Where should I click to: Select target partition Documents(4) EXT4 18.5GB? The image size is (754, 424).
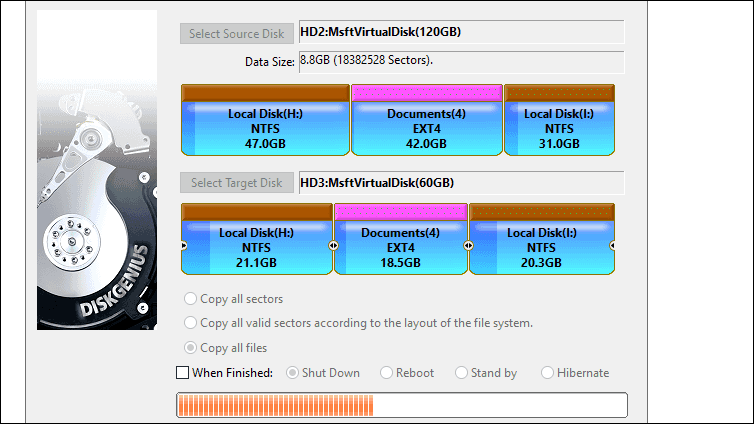pyautogui.click(x=401, y=239)
